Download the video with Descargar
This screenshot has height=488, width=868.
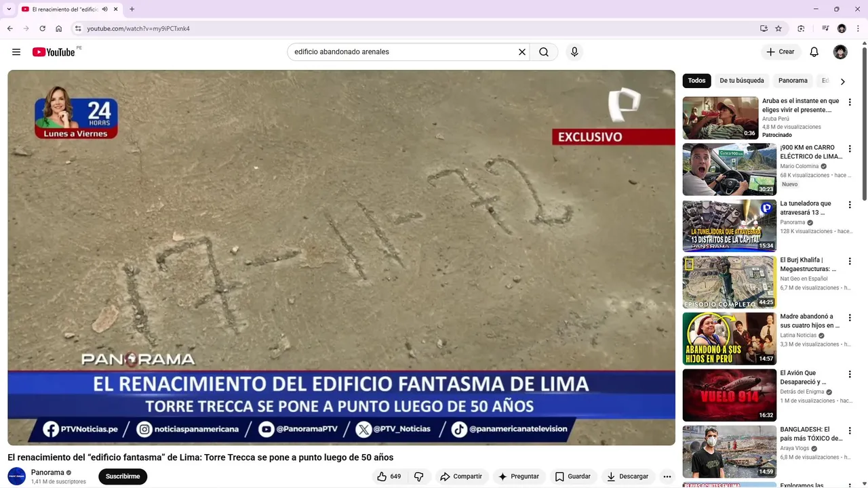(x=628, y=476)
